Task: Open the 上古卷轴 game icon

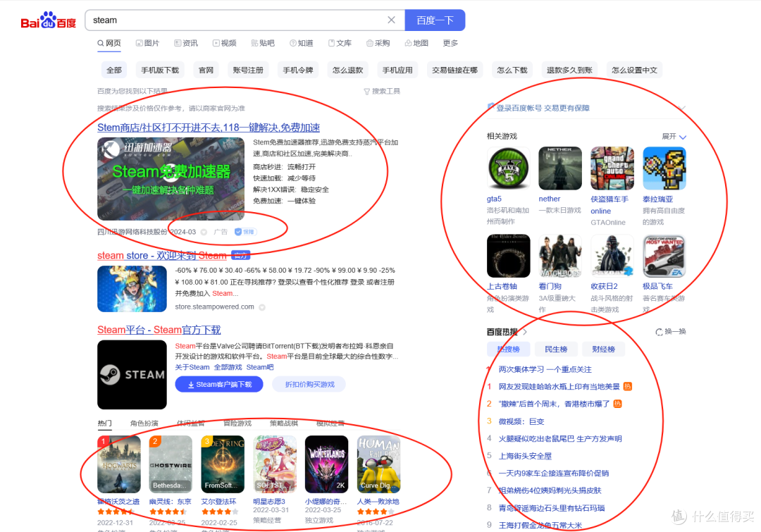Action: pyautogui.click(x=508, y=256)
